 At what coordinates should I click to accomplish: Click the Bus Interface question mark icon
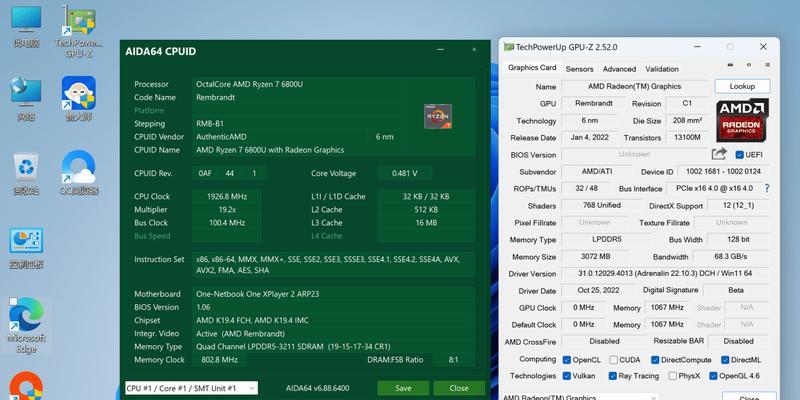(x=767, y=188)
